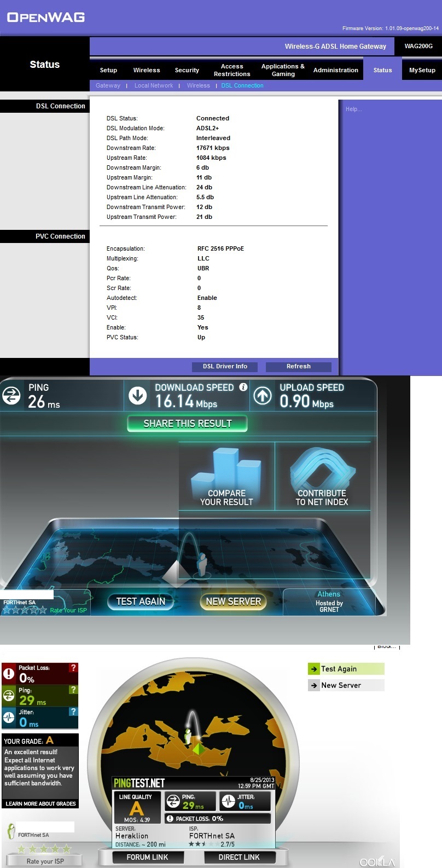442x868 pixels.
Task: Open Contribute to Net Index panel
Action: coord(322,476)
